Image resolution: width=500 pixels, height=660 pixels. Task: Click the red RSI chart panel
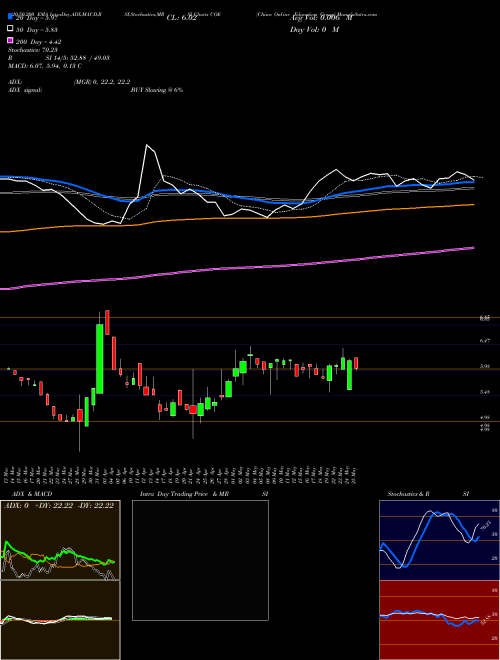tap(439, 620)
